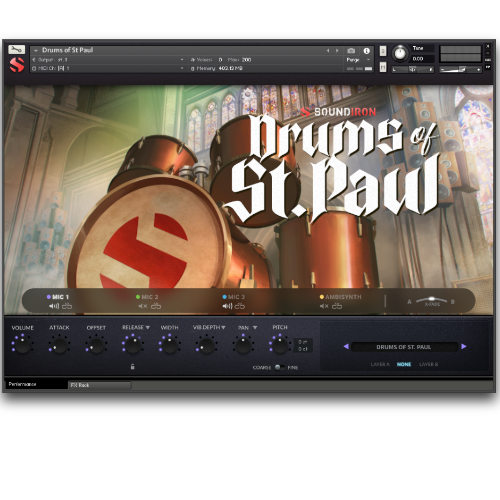Click the ATTACK knob
The width and height of the screenshot is (500, 500).
[59, 345]
